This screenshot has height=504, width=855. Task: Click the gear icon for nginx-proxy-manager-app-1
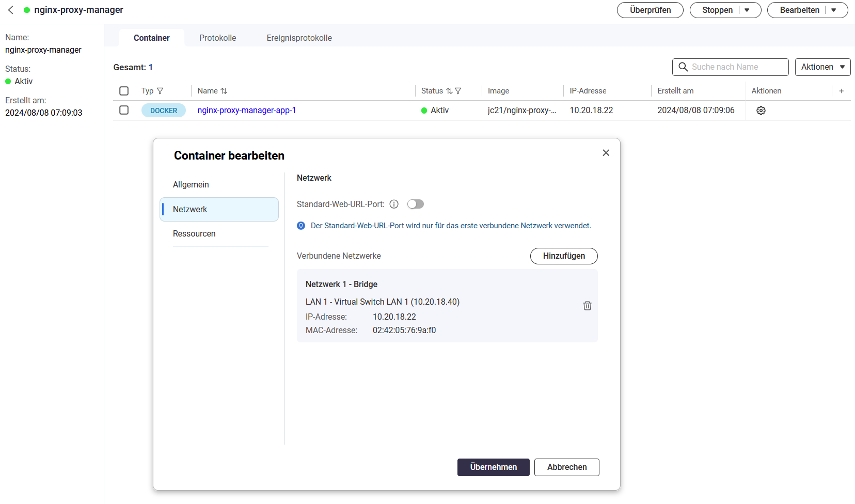click(761, 111)
